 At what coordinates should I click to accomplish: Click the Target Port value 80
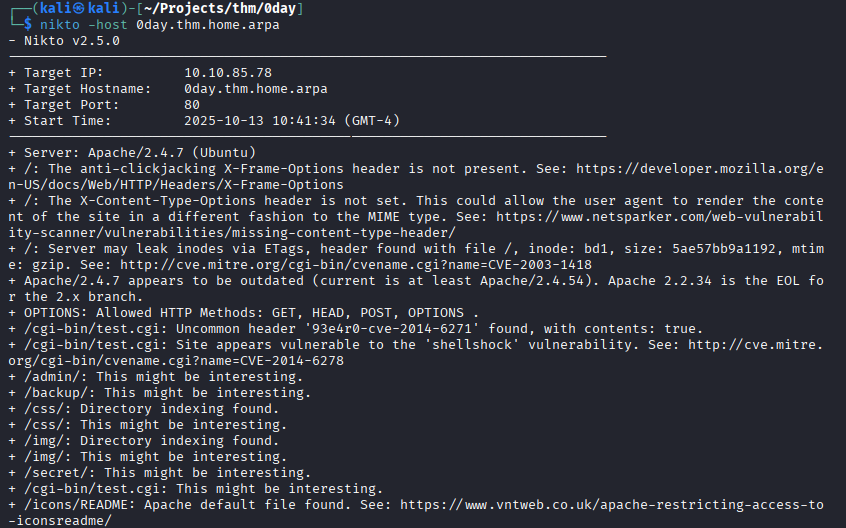(x=192, y=105)
